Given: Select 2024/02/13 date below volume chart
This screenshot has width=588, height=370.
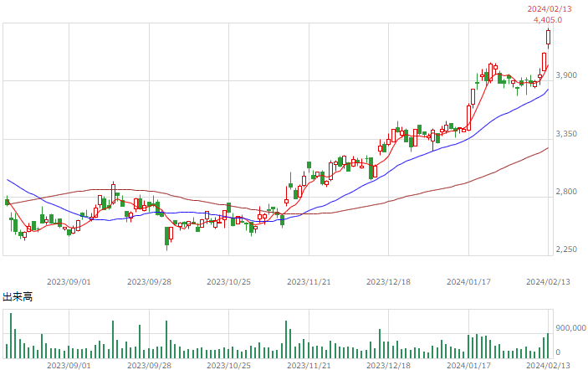Looking at the screenshot, I should pos(548,366).
